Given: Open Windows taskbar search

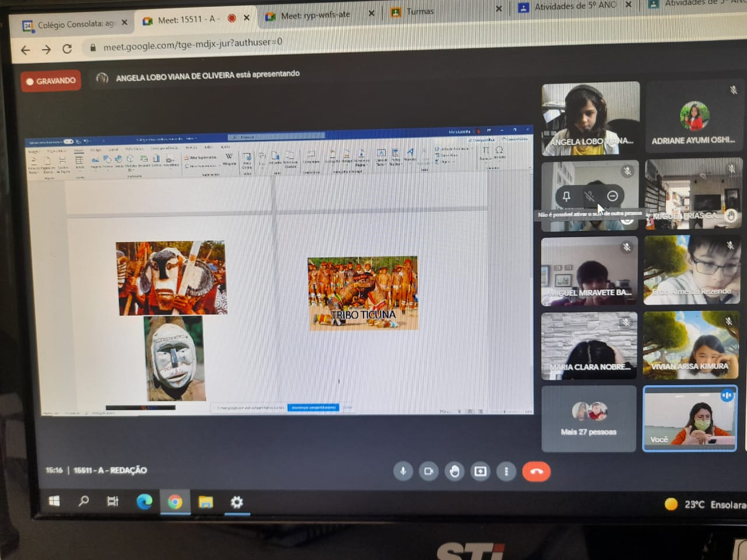Looking at the screenshot, I should click(83, 501).
